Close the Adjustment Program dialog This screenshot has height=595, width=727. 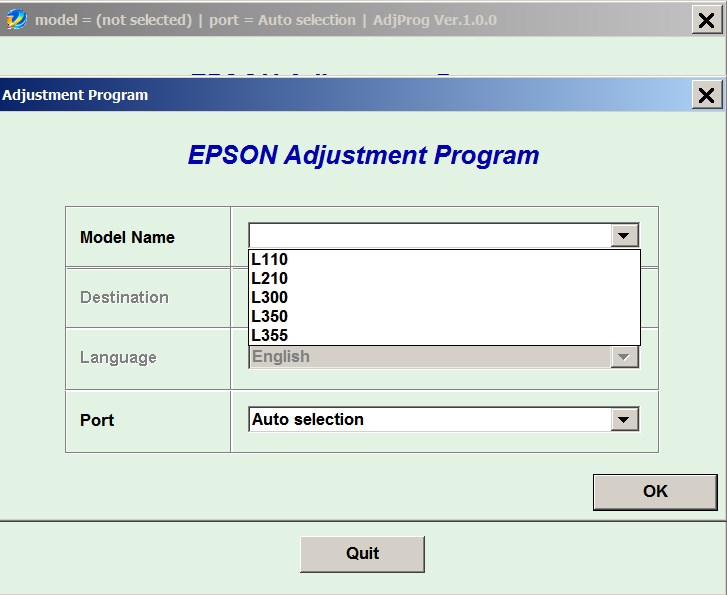coord(706,95)
